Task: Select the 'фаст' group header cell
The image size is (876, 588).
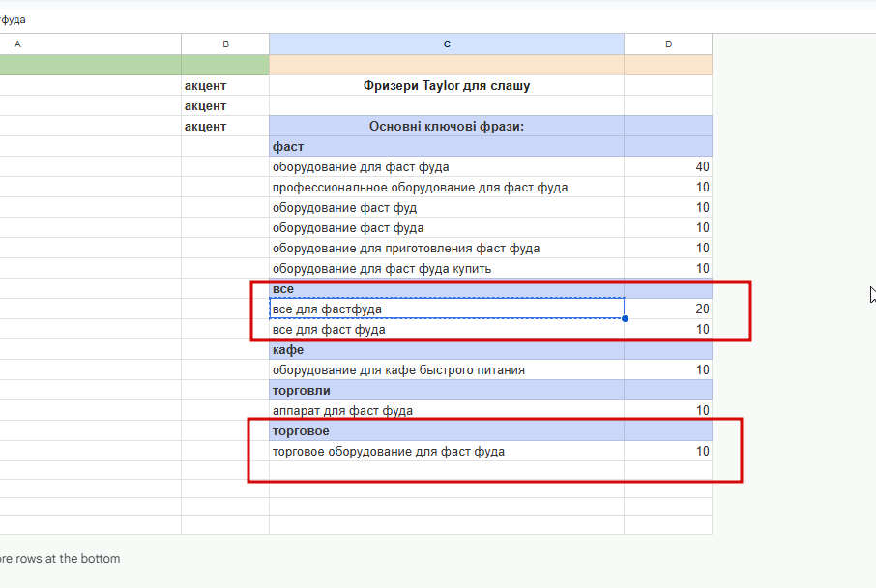Action: (447, 146)
